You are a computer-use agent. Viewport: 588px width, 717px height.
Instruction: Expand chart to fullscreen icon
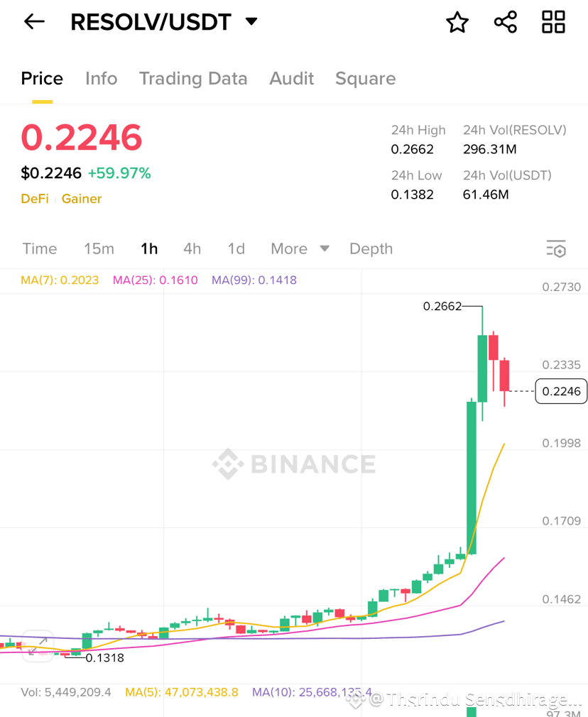(38, 646)
